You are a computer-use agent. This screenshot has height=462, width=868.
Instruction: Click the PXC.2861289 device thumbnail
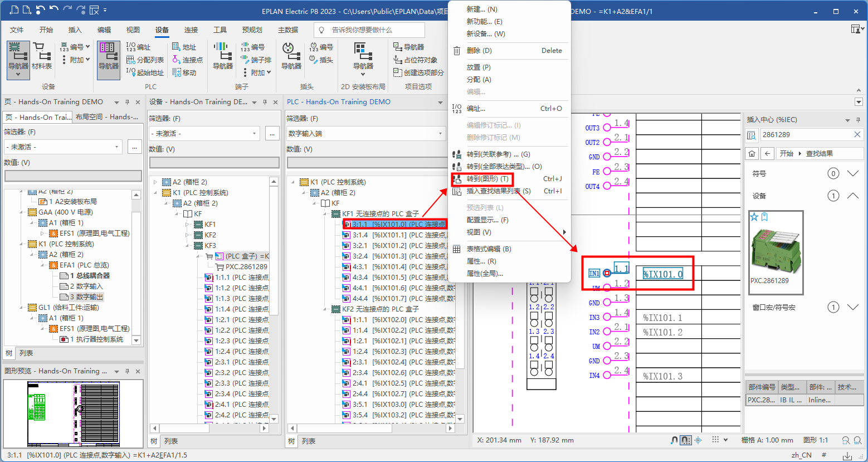tap(775, 252)
